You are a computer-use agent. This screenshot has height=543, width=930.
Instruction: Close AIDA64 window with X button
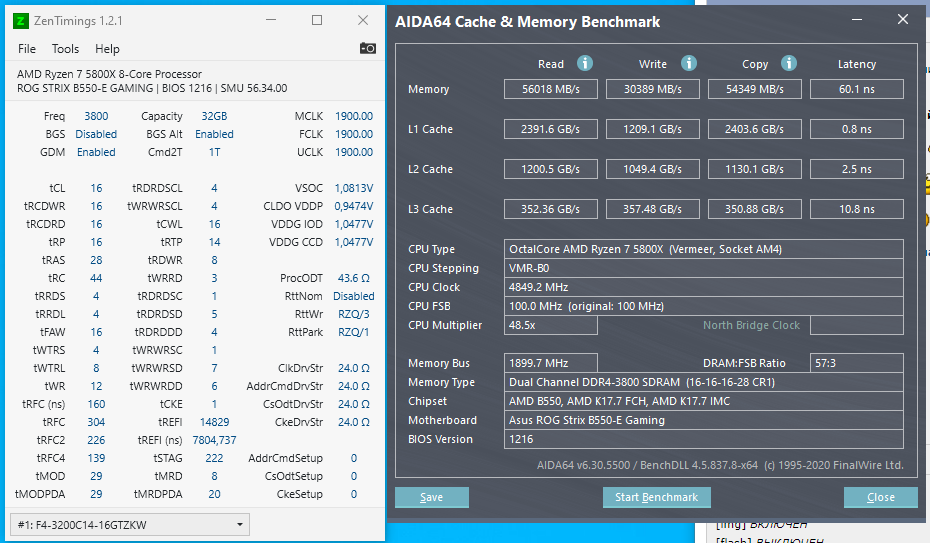coord(903,20)
